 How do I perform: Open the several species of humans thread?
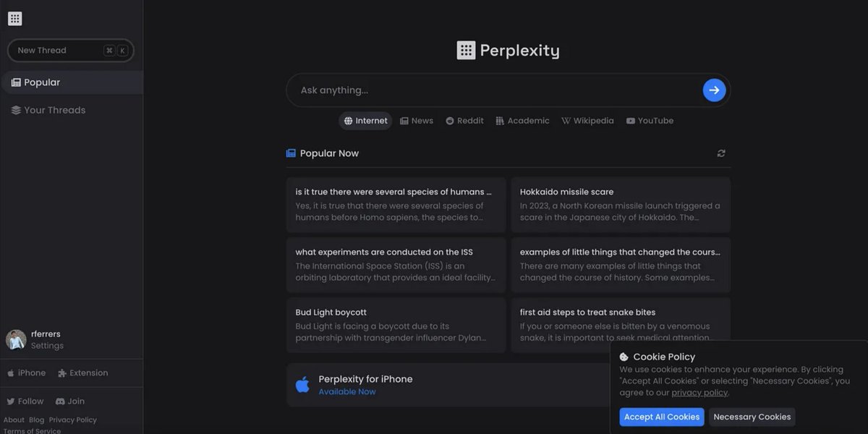click(x=396, y=205)
